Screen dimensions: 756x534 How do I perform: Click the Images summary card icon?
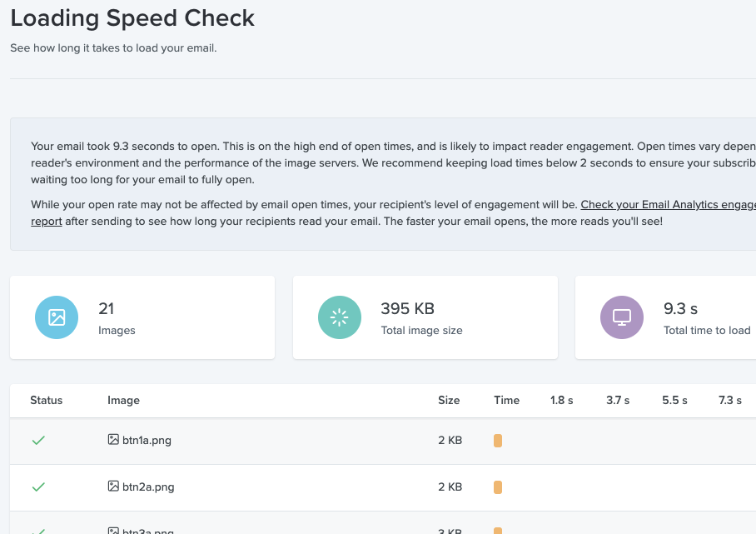point(56,317)
